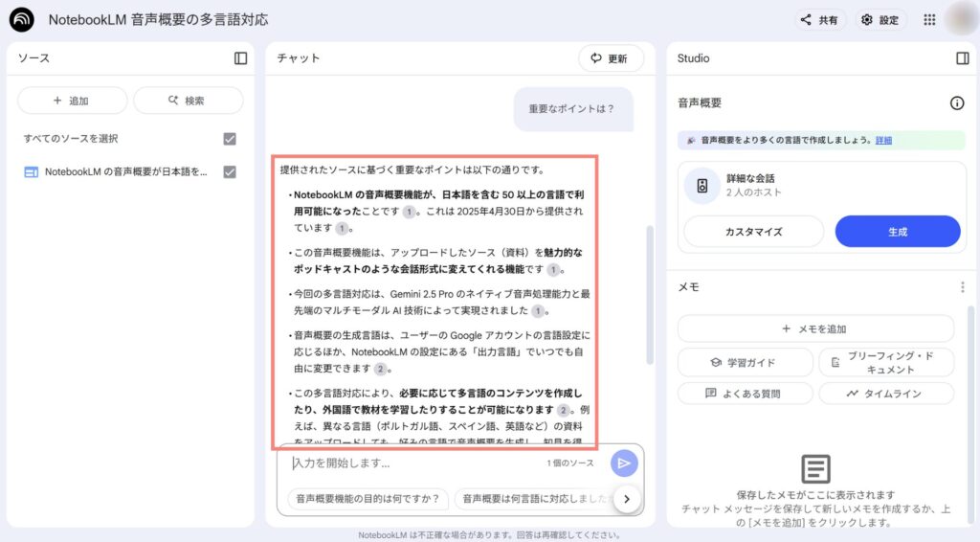
Task: Click the 追加 add source button
Action: click(73, 101)
